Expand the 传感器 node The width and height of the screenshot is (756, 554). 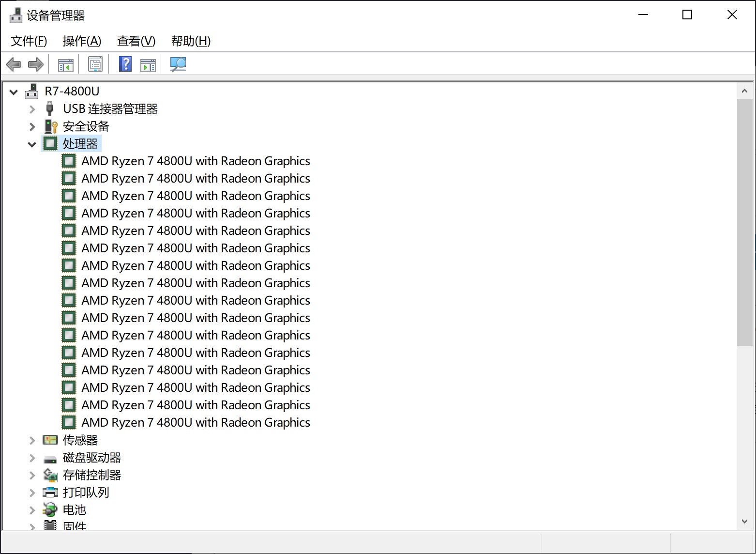point(32,440)
